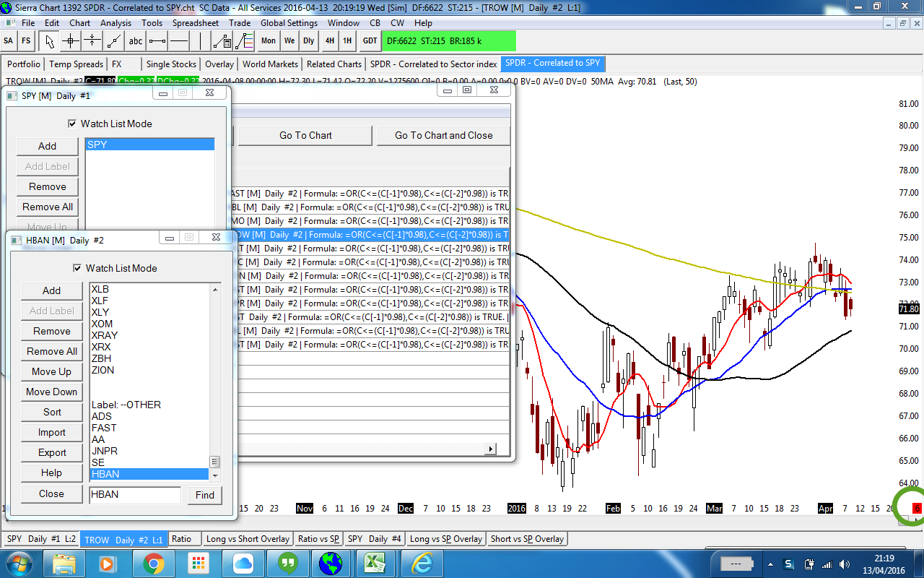Click the HBAN symbol input field
The image size is (924, 578).
click(135, 495)
